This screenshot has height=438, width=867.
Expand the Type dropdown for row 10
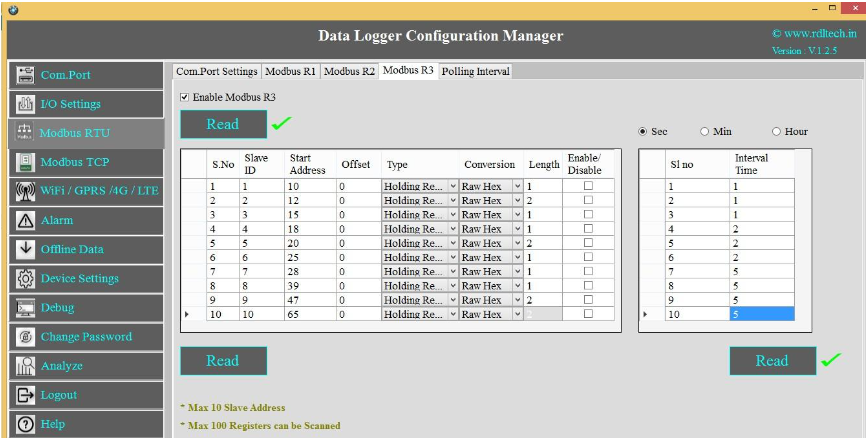pyautogui.click(x=452, y=314)
